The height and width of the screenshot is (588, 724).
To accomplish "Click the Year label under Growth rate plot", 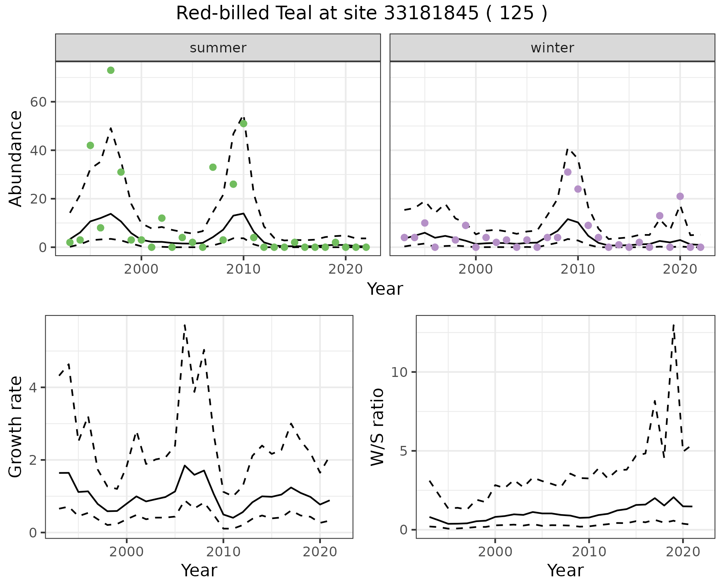I will click(x=199, y=570).
